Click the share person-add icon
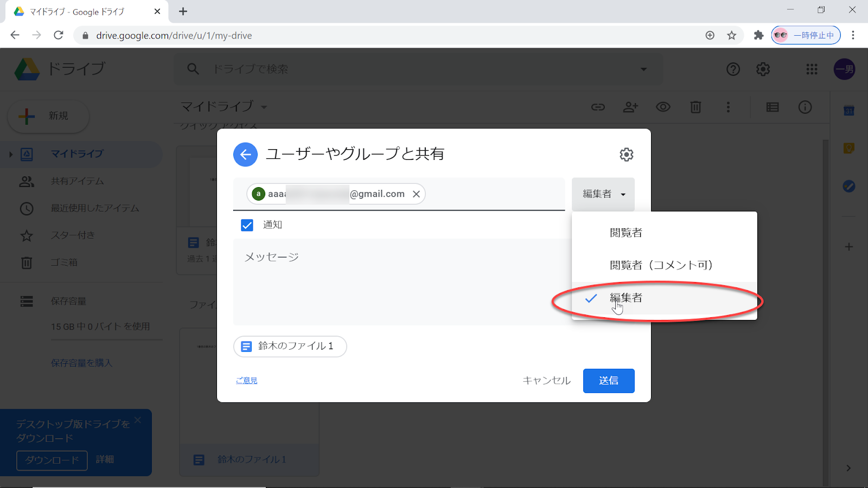 630,107
